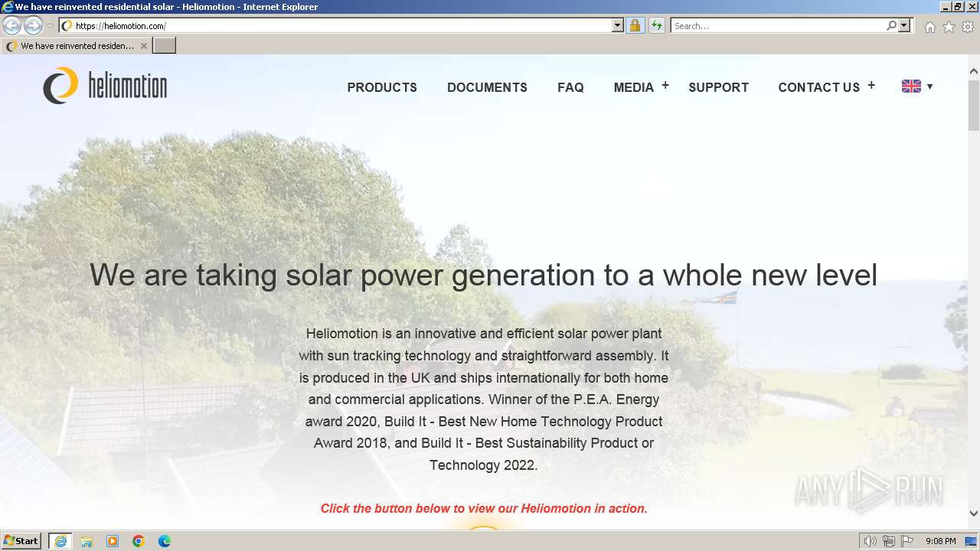Click the Heliomotion description paragraph text
The image size is (980, 551).
click(x=484, y=399)
